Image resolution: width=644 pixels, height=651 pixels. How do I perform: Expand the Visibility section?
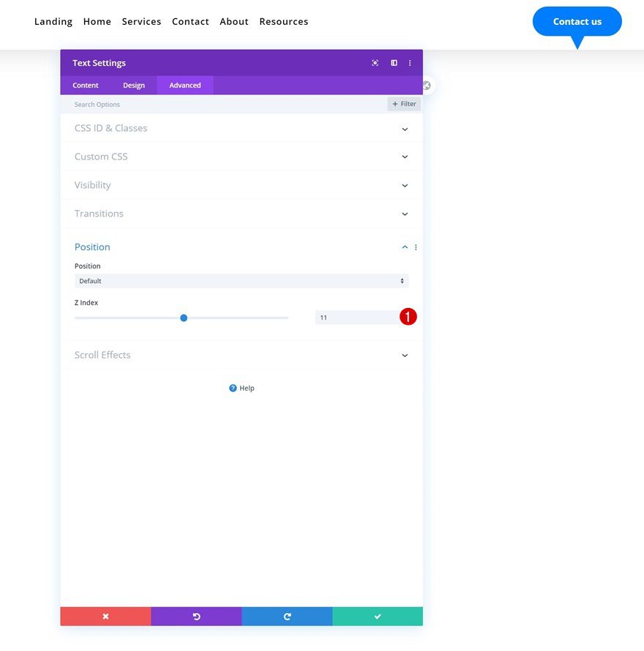click(x=241, y=185)
